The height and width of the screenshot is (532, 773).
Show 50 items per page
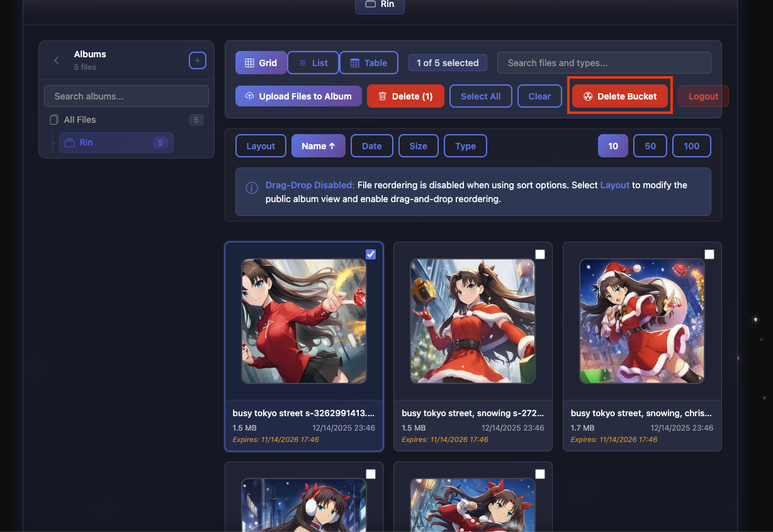point(650,146)
